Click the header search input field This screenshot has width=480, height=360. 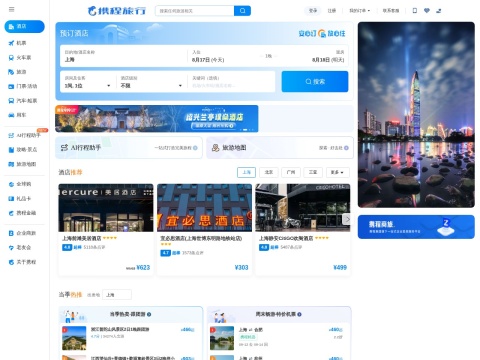coord(195,11)
